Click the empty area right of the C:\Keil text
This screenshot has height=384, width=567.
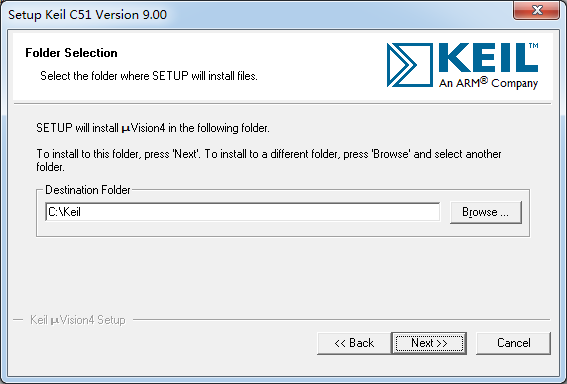(x=260, y=212)
